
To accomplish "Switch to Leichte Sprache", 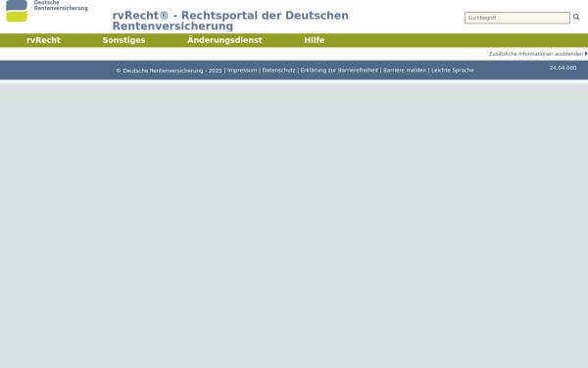I will [x=453, y=71].
